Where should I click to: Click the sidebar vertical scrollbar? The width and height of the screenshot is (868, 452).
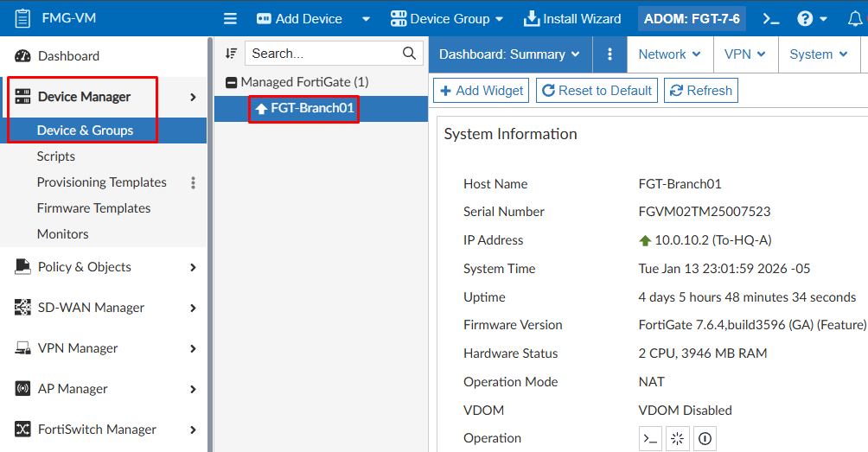pyautogui.click(x=210, y=244)
